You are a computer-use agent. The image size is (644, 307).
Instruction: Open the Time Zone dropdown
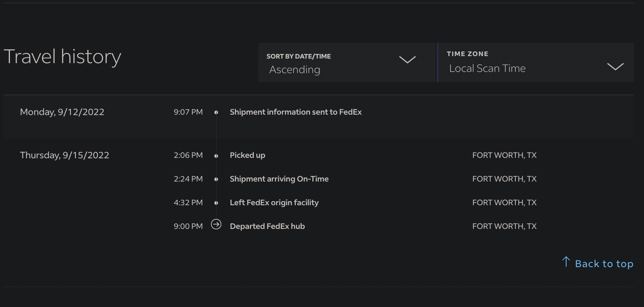pos(536,63)
